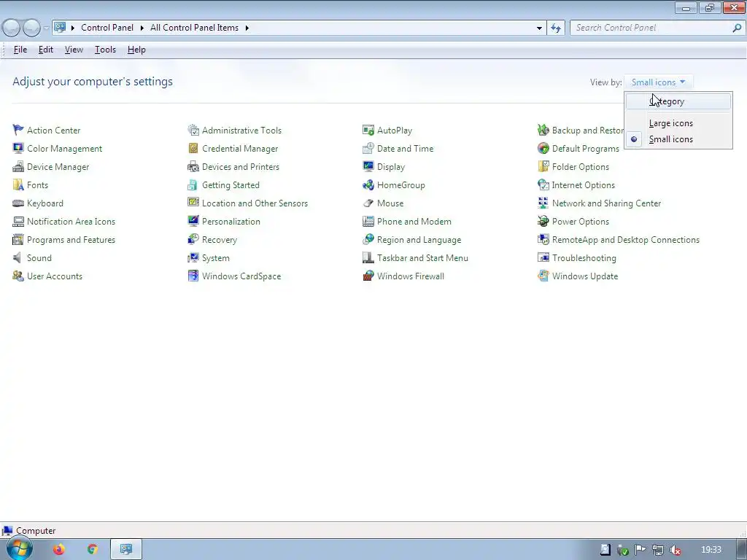This screenshot has width=747, height=560.
Task: Click the search magnifier icon
Action: pyautogui.click(x=737, y=28)
